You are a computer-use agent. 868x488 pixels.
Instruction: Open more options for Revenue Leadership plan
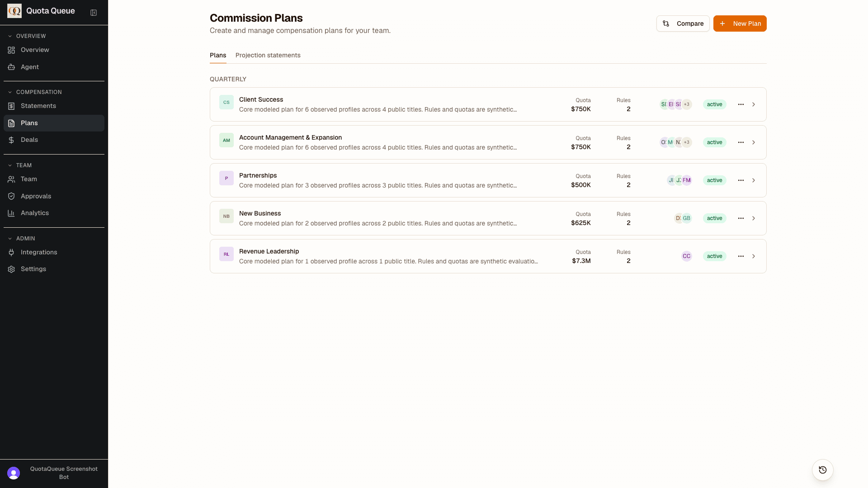tap(741, 256)
